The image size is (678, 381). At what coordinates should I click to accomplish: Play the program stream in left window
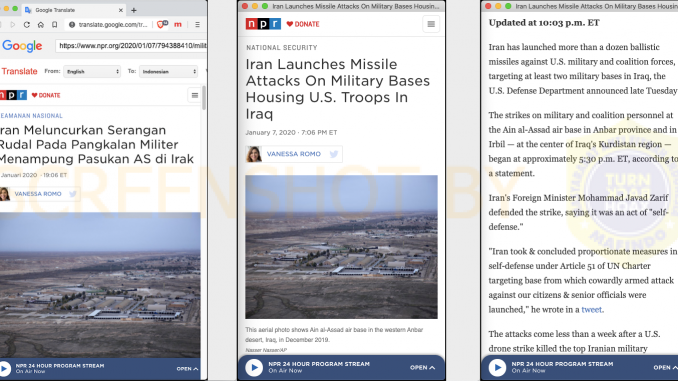tap(5, 368)
